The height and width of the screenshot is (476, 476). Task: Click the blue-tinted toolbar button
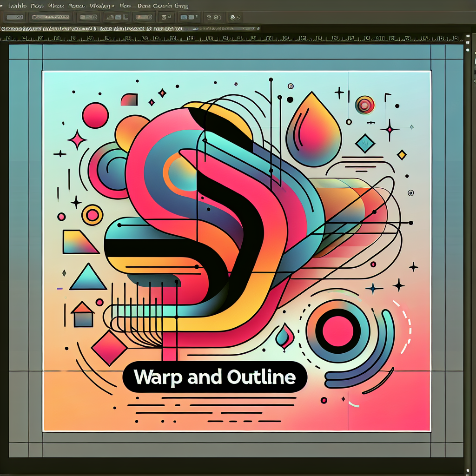click(188, 18)
